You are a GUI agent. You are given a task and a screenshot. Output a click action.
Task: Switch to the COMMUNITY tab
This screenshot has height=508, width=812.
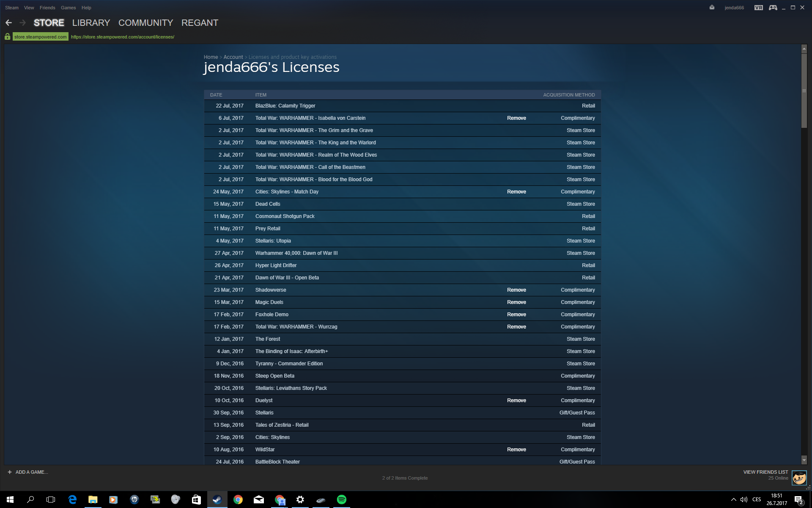[x=146, y=23]
